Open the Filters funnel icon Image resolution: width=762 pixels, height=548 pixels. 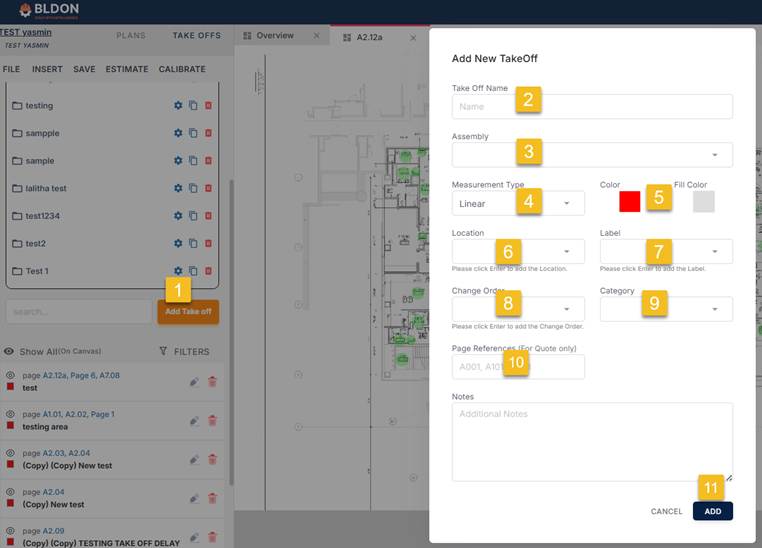(x=164, y=351)
